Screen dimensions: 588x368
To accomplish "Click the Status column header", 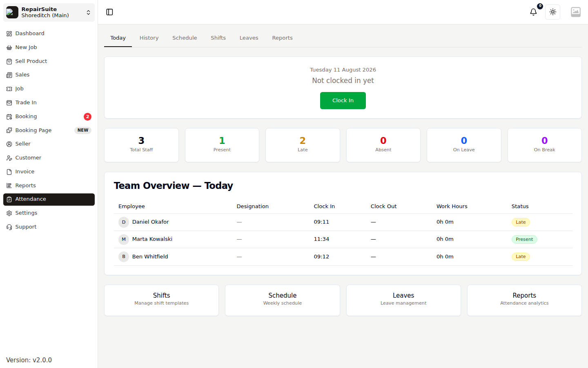I will pos(520,206).
